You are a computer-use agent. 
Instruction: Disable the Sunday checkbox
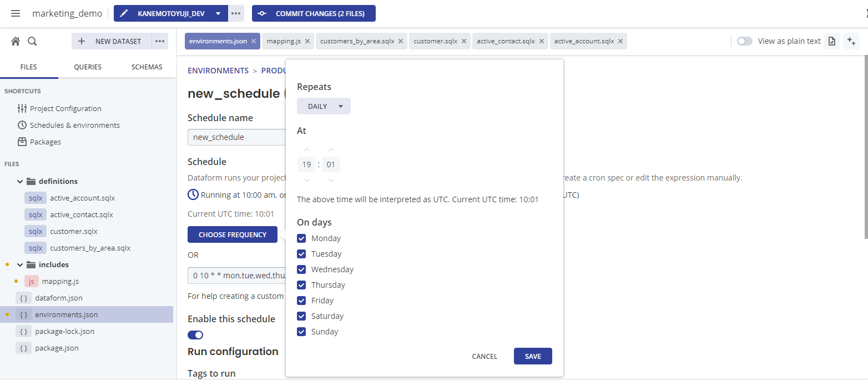301,331
